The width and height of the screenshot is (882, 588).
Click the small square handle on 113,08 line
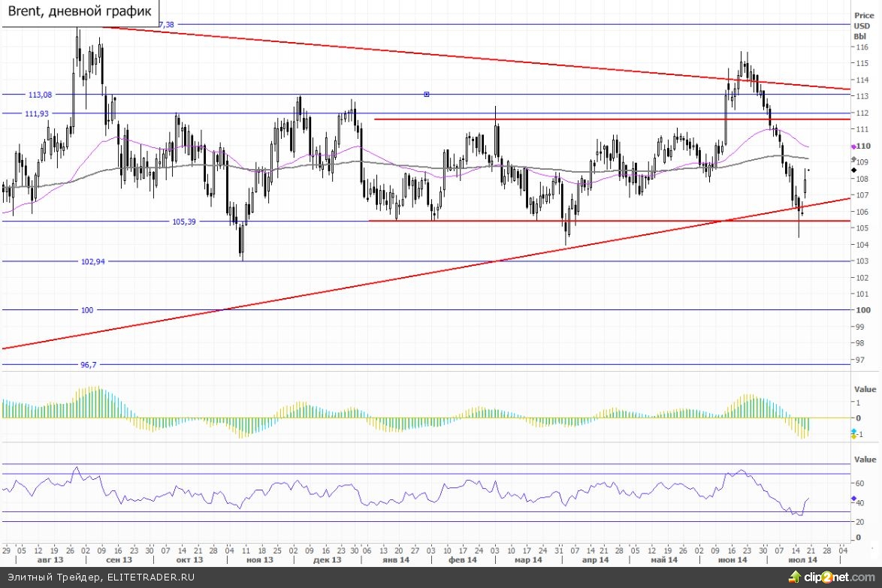pos(427,95)
